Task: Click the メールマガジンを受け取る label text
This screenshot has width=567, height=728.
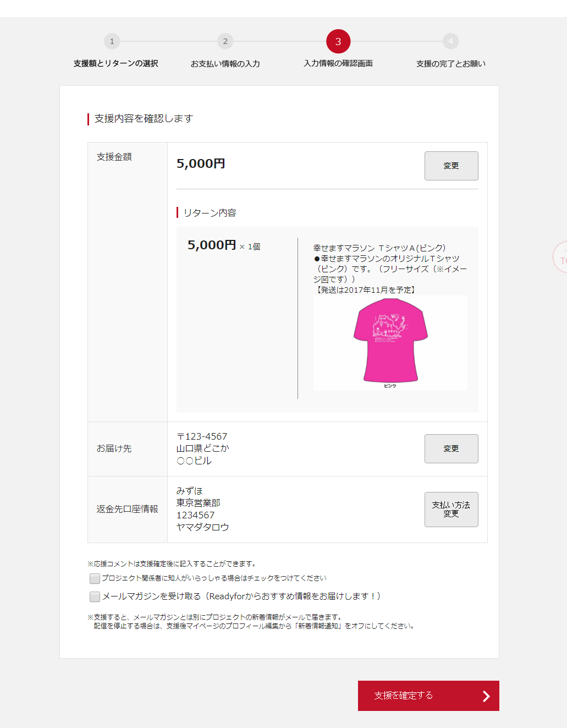Action: coord(241,596)
